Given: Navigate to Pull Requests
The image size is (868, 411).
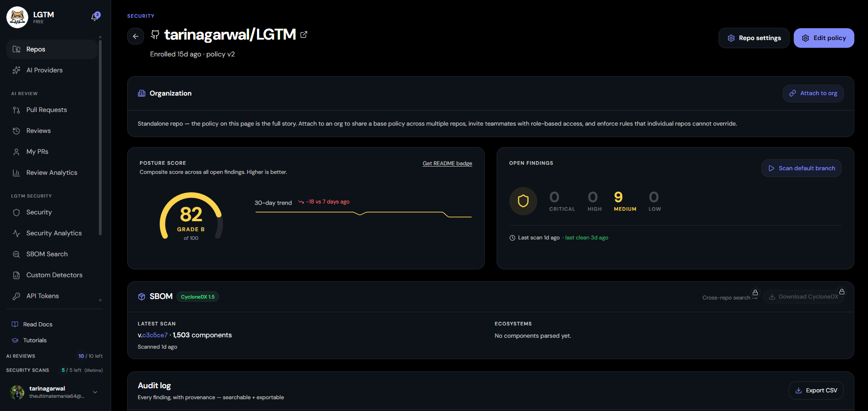Looking at the screenshot, I should click(52, 110).
